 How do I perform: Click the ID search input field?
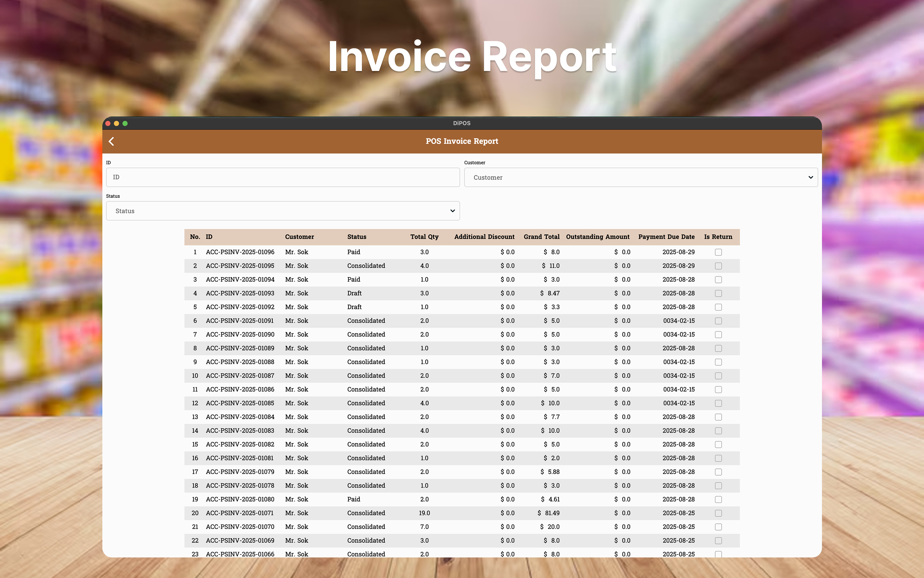(x=283, y=177)
